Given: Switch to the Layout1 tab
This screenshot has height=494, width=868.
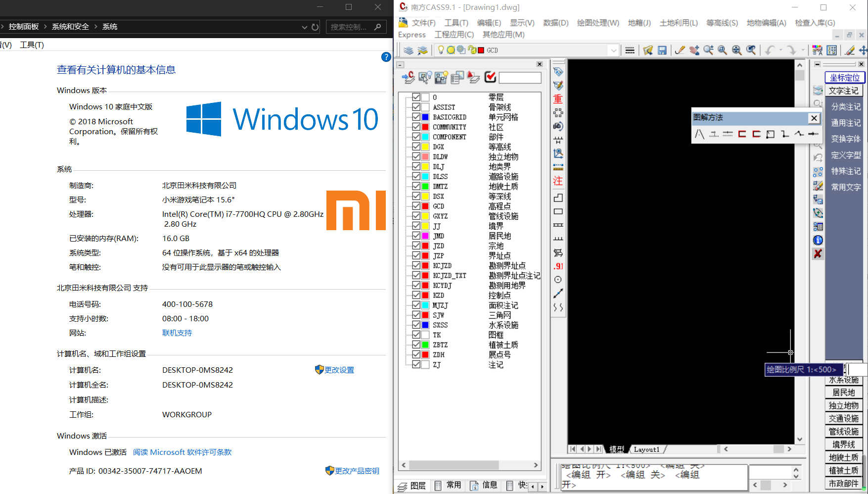Looking at the screenshot, I should [646, 449].
